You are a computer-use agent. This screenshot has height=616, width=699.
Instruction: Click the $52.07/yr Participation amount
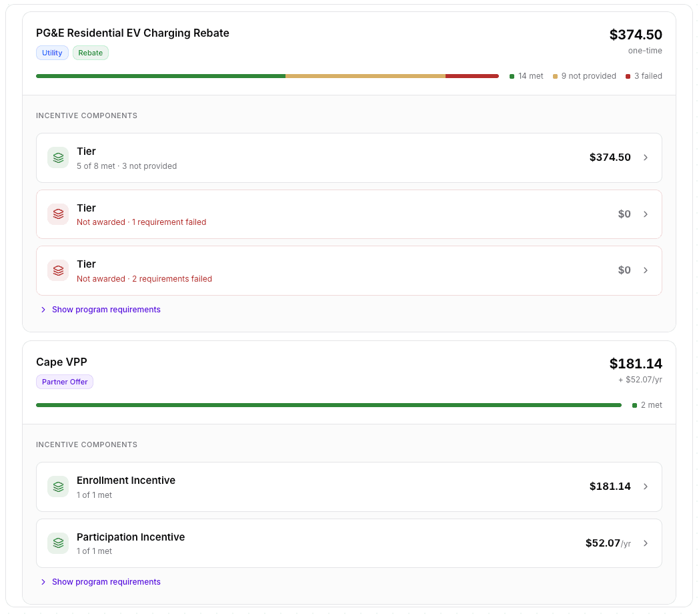pyautogui.click(x=608, y=543)
